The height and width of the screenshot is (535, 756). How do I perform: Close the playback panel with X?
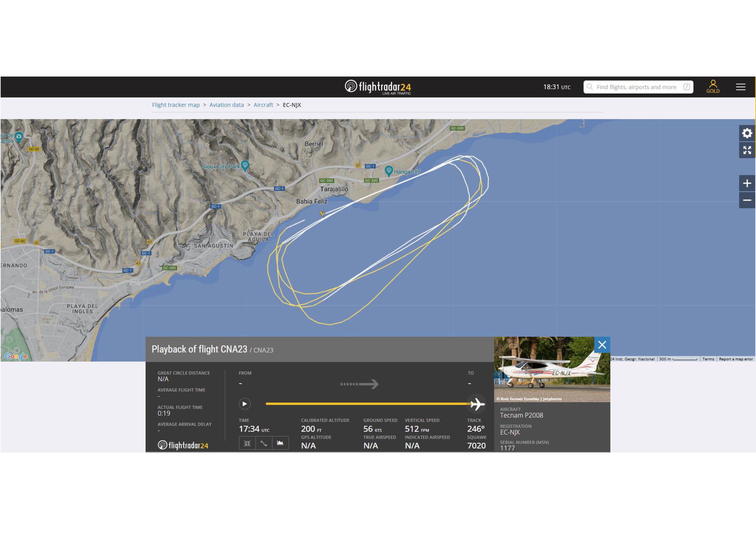tap(602, 345)
